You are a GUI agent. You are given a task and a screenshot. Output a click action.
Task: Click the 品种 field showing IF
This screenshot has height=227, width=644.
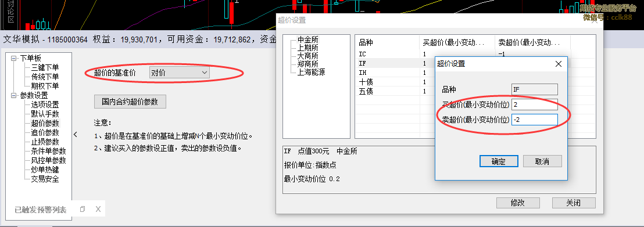[534, 89]
